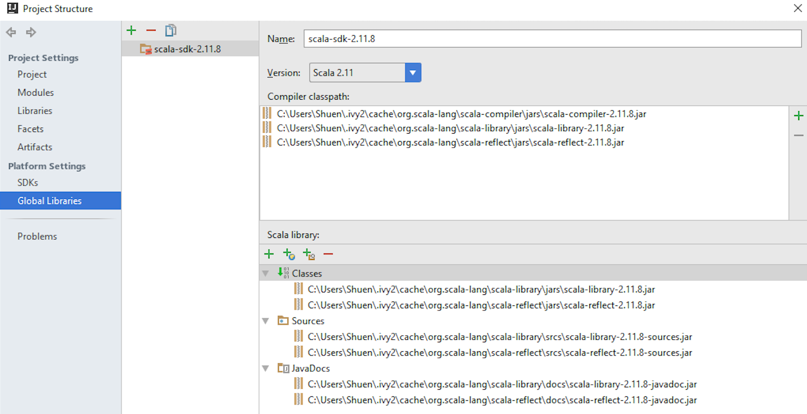Collapse the Sources tree node
The image size is (807, 414).
tap(266, 321)
